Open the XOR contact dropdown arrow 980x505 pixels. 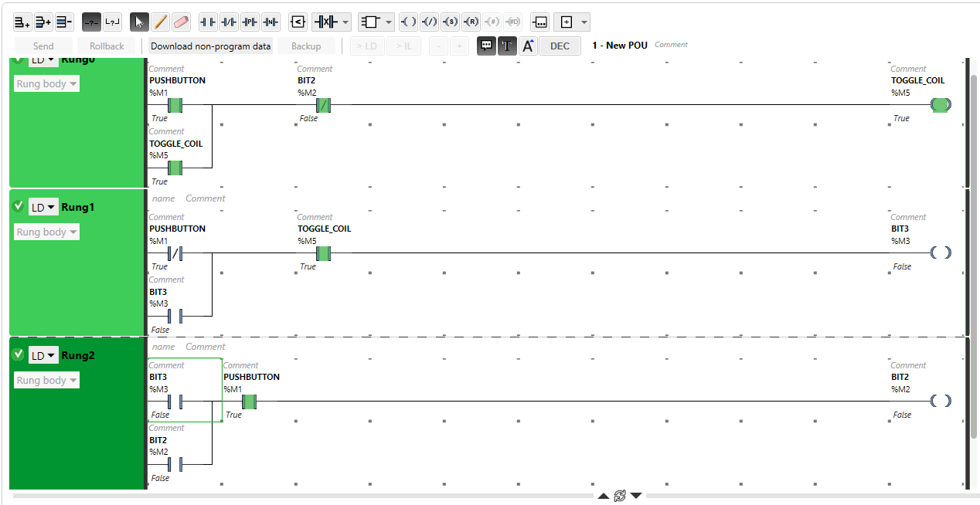[x=345, y=22]
